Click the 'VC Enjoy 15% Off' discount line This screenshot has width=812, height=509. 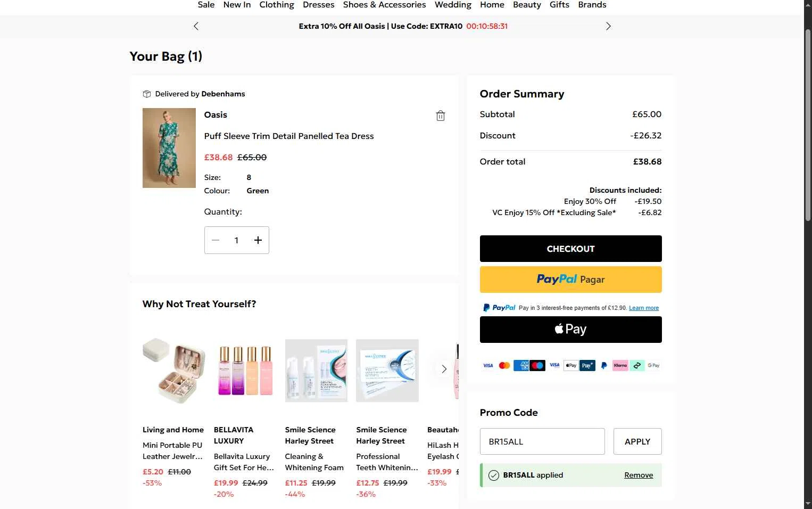pos(554,212)
